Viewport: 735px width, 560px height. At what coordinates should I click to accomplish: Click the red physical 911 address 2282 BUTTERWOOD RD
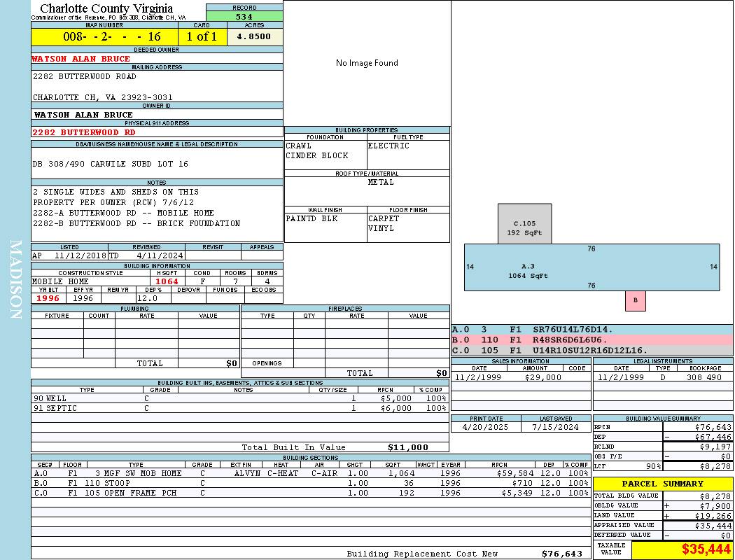point(84,132)
